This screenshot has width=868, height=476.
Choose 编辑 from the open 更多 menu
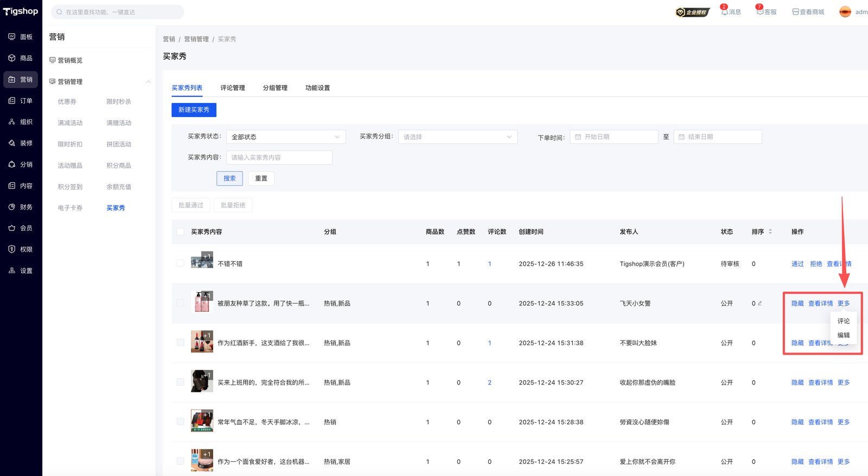point(844,336)
